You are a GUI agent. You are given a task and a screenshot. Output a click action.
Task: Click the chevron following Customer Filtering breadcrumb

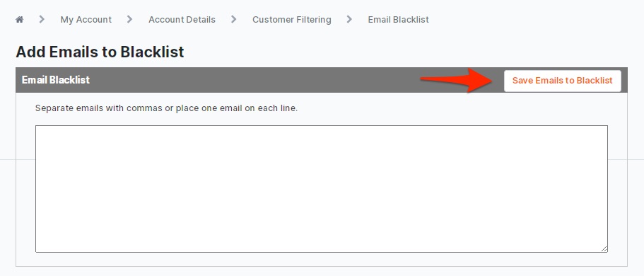point(349,19)
